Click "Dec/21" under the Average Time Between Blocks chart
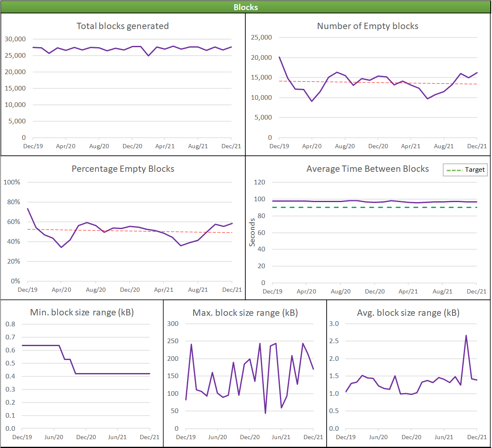 [476, 291]
